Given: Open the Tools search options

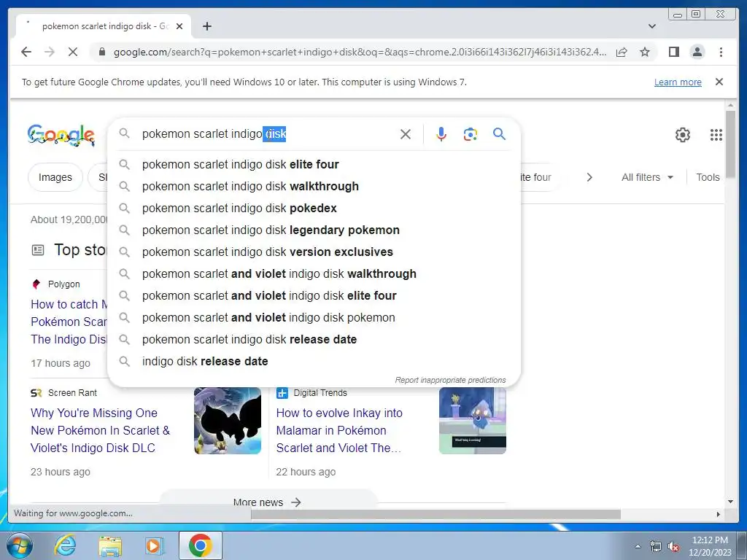Looking at the screenshot, I should pyautogui.click(x=708, y=177).
